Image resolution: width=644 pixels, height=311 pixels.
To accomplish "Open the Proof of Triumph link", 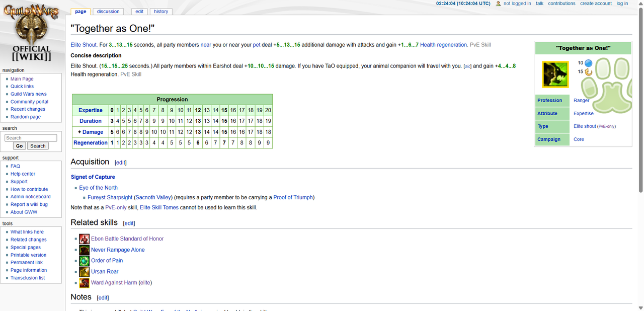I will tap(293, 197).
